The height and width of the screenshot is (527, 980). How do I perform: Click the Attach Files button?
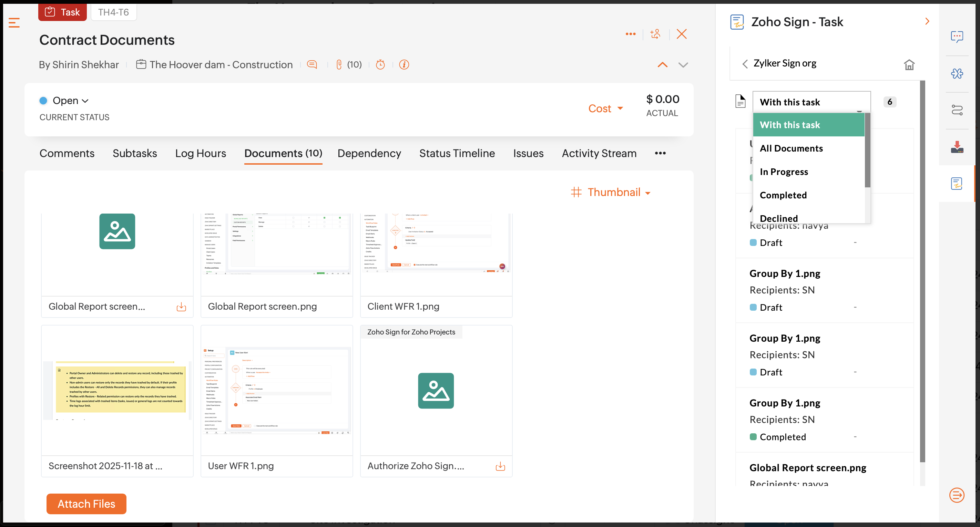point(86,504)
